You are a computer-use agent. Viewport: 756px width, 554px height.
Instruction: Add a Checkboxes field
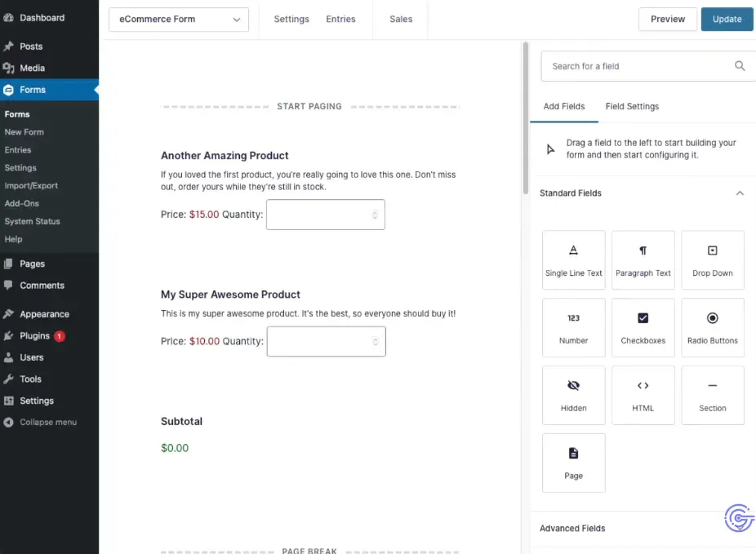[x=643, y=327]
